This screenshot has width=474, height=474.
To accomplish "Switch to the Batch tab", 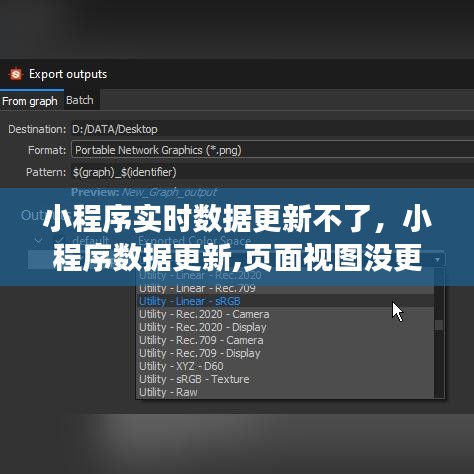I will 80,100.
